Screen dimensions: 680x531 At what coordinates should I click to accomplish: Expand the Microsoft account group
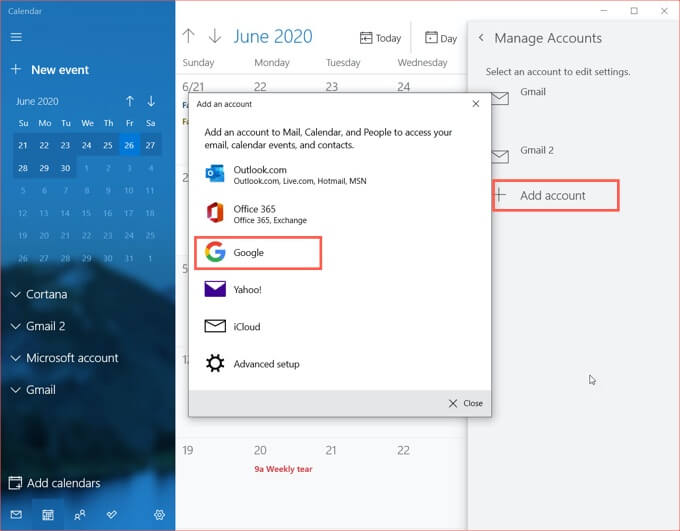64,358
